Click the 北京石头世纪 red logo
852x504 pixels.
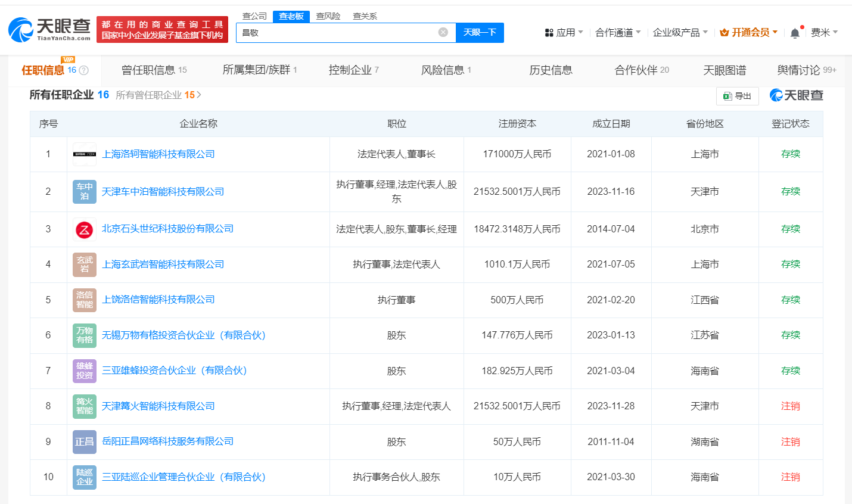tap(85, 229)
